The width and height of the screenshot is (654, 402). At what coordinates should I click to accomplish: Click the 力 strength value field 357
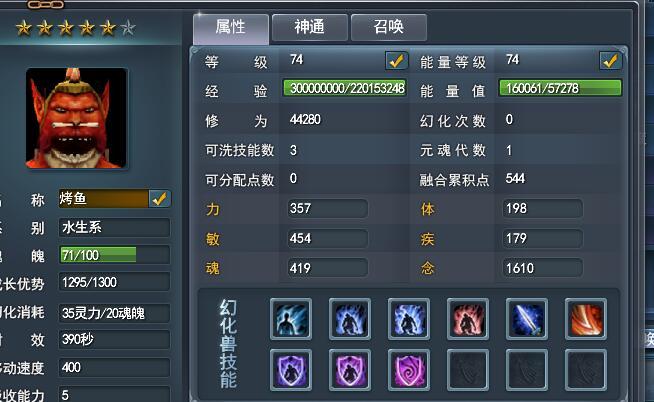click(328, 209)
